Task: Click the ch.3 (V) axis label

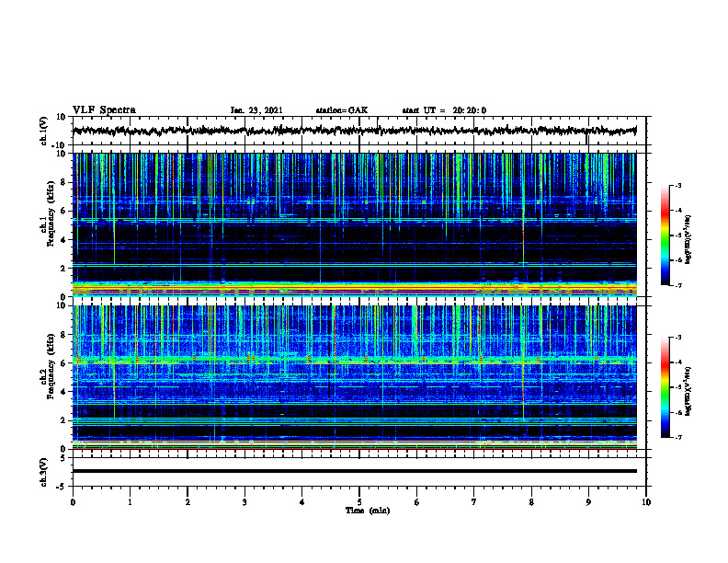Action: (x=44, y=472)
